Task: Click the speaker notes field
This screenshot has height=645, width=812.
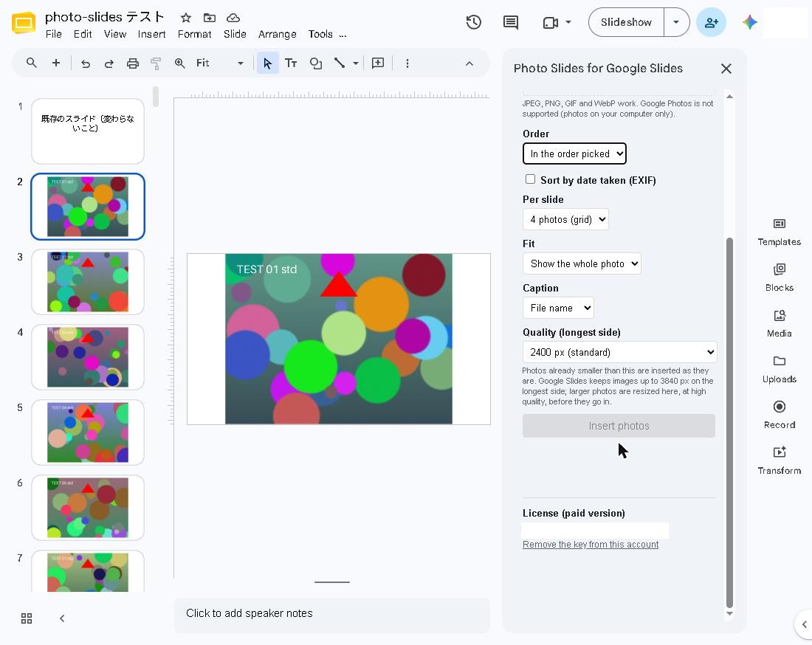Action: [332, 614]
